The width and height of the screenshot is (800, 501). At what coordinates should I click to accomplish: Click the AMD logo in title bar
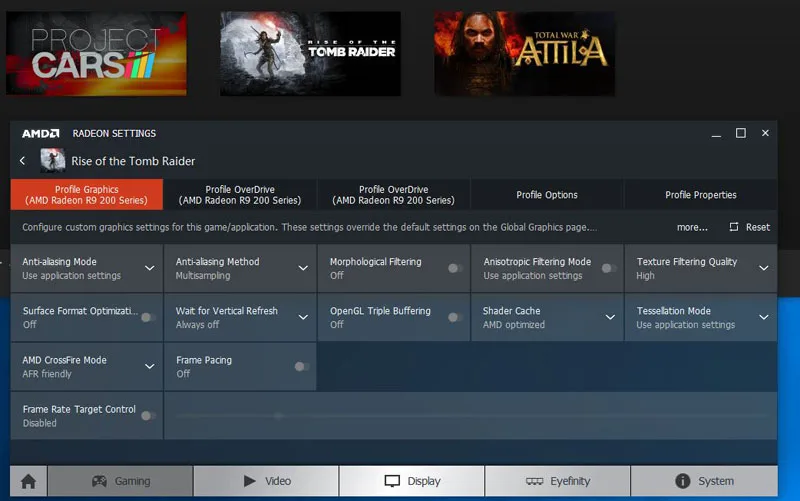(41, 133)
